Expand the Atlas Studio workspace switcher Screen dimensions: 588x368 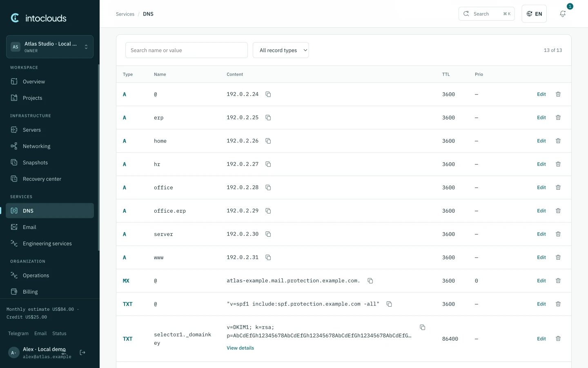pyautogui.click(x=50, y=47)
